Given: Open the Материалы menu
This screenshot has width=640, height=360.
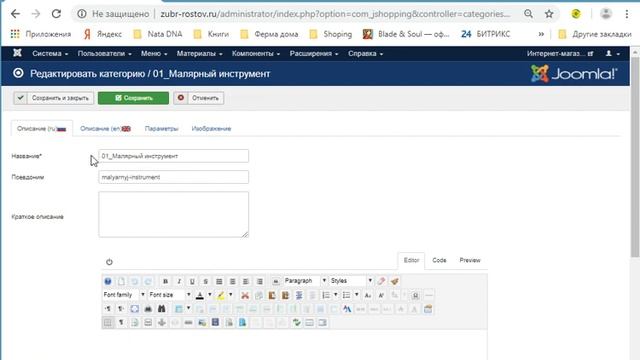Looking at the screenshot, I should click(199, 53).
